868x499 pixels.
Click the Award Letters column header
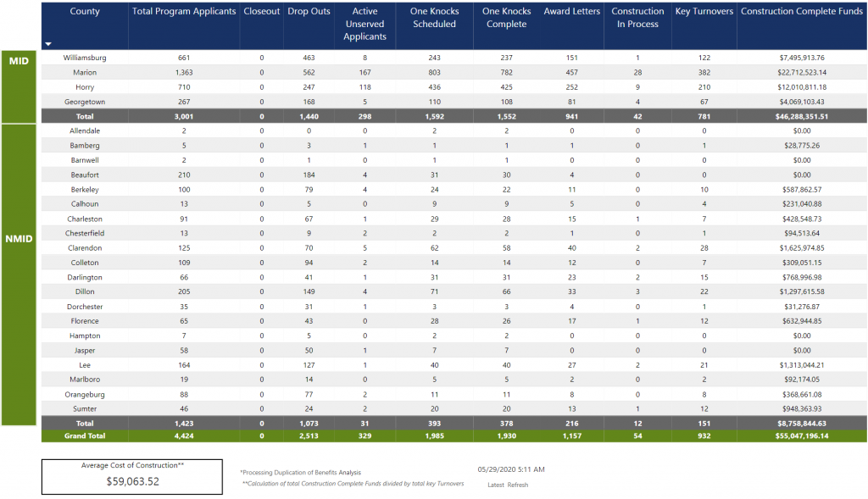click(x=572, y=11)
